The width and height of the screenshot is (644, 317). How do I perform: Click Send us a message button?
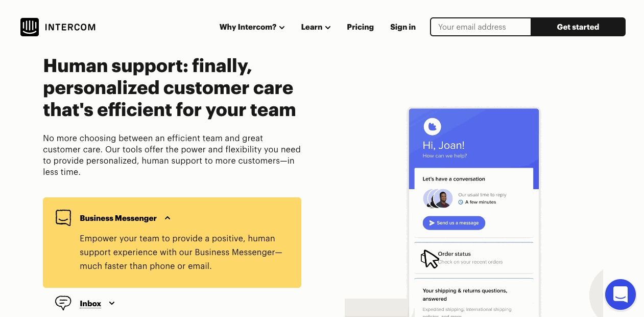(x=454, y=223)
